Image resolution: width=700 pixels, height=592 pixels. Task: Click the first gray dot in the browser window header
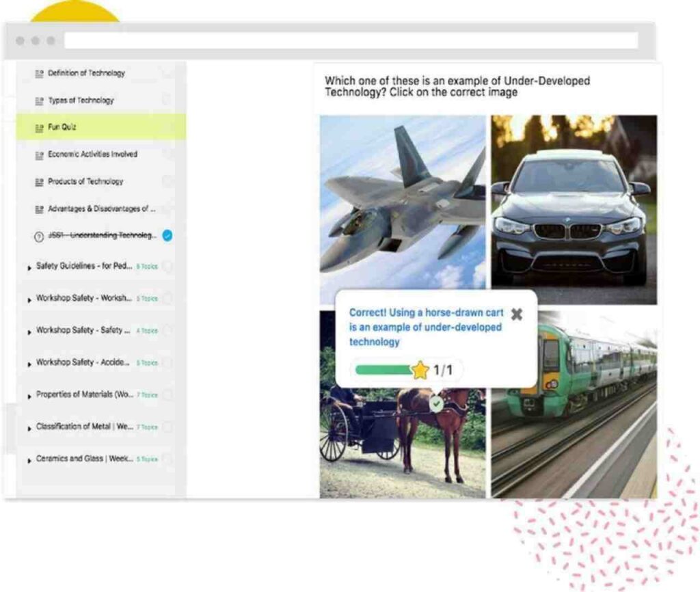click(20, 40)
